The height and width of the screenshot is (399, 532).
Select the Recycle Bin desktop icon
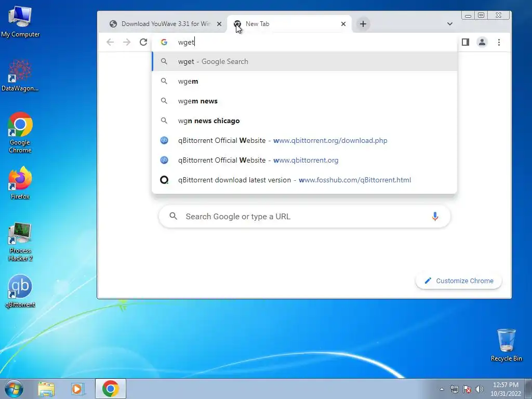[x=506, y=345]
